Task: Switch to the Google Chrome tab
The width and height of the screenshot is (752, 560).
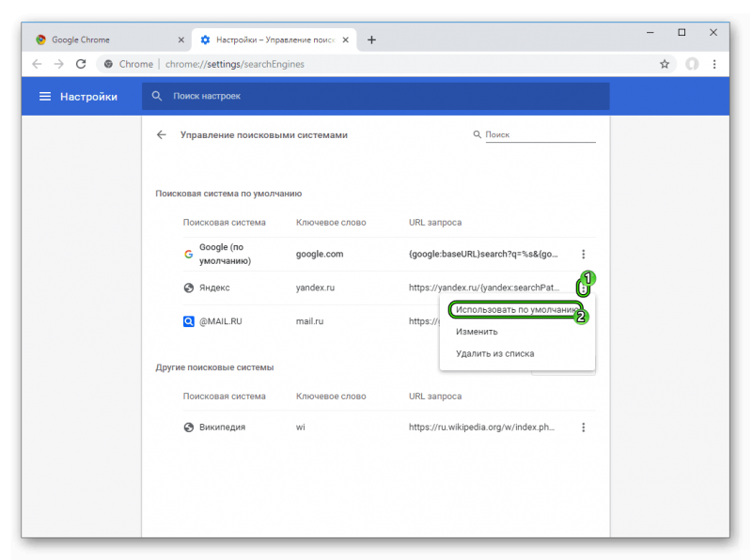Action: pyautogui.click(x=110, y=39)
